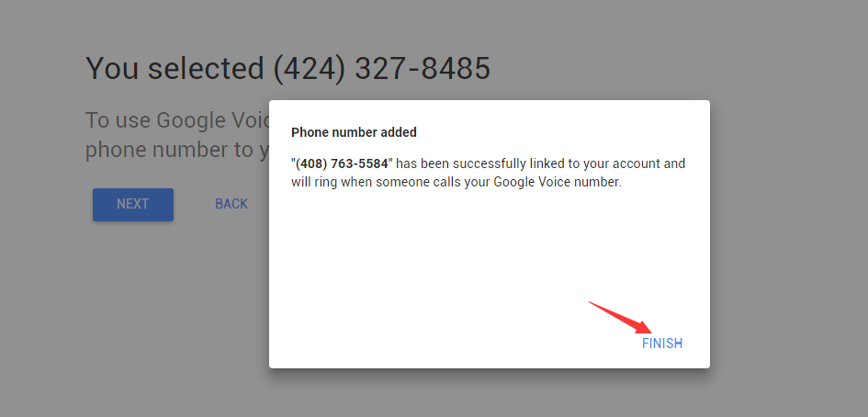Click the "phone number to" subtitle line
This screenshot has width=868, height=417.
(x=177, y=150)
